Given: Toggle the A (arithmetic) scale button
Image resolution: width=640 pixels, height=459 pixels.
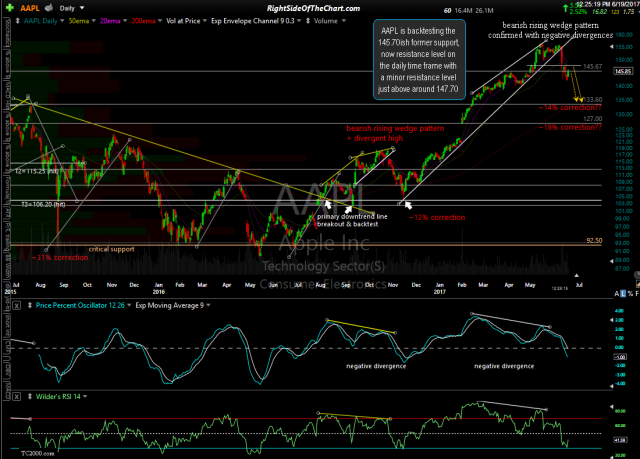Looking at the screenshot, I should 617,294.
